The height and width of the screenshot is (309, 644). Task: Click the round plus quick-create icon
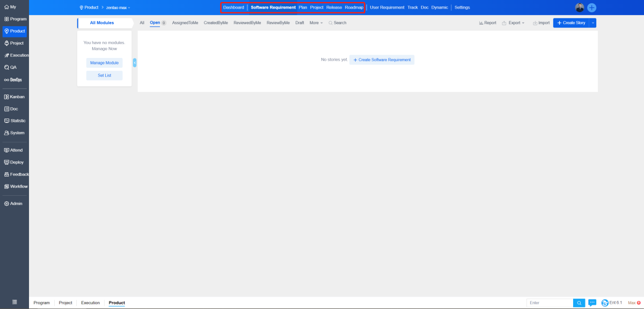point(592,8)
